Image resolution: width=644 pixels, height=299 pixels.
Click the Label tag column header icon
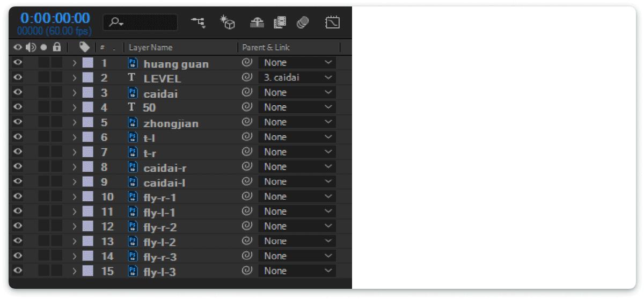tap(84, 47)
